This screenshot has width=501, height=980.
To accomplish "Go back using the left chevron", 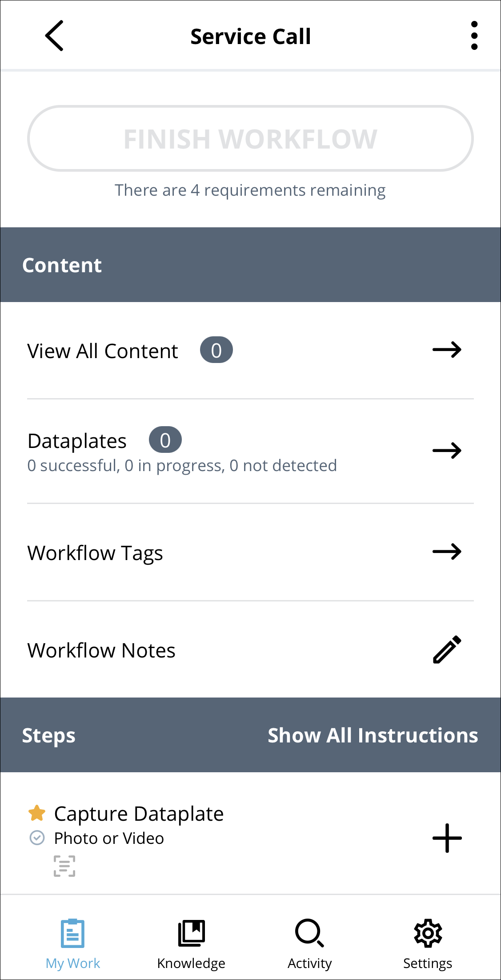I will [54, 36].
